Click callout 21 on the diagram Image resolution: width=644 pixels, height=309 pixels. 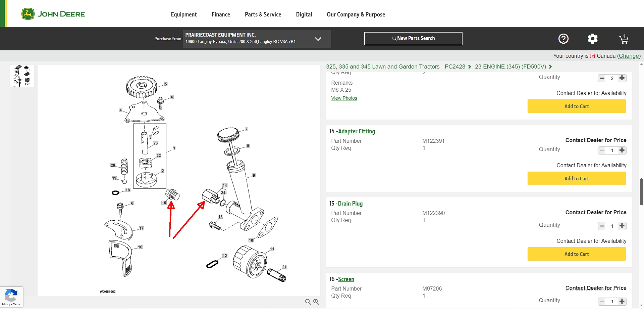[284, 267]
